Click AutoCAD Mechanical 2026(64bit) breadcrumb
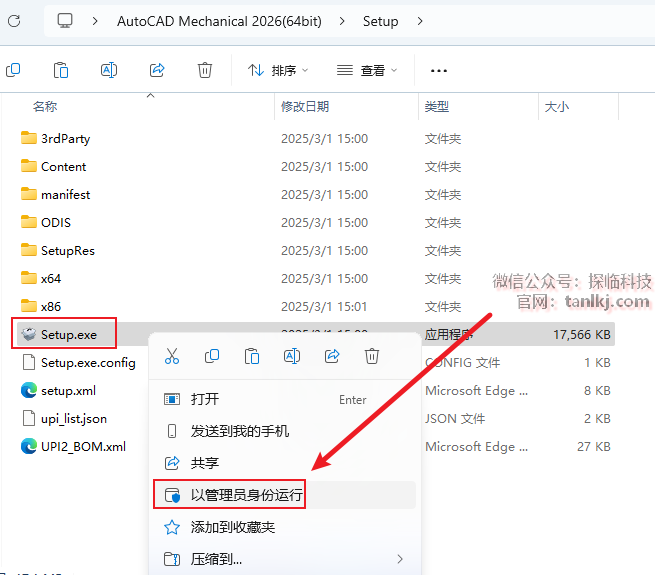Viewport: 655px width, 575px height. [219, 21]
